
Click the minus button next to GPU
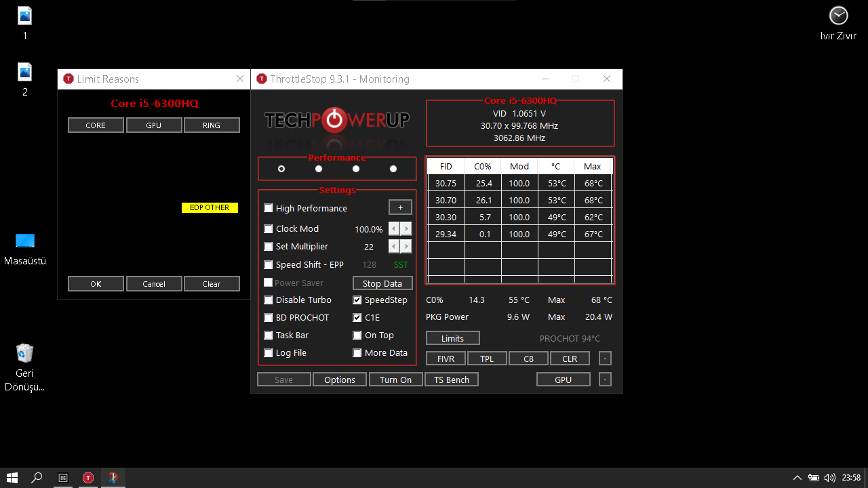[x=605, y=380]
